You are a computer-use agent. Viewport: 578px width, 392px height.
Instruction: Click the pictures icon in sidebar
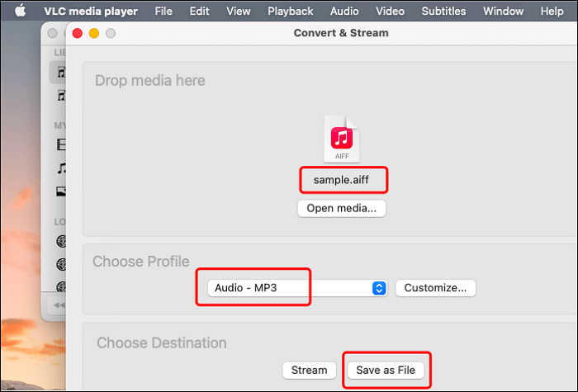point(60,191)
